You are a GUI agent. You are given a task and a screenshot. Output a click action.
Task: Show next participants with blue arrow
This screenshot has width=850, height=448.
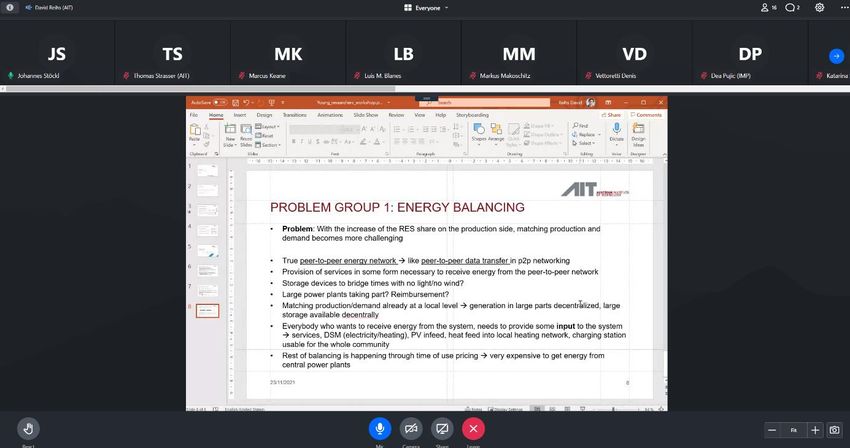[836, 56]
